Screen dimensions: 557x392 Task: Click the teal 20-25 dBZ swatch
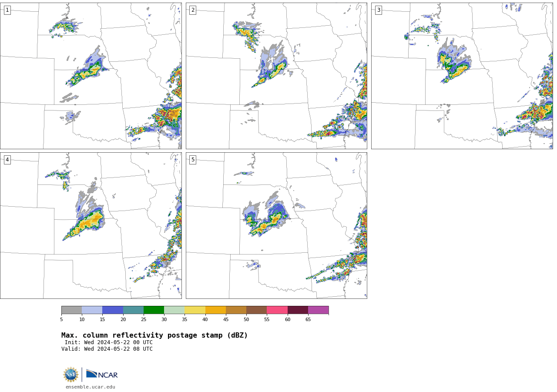[x=133, y=310]
